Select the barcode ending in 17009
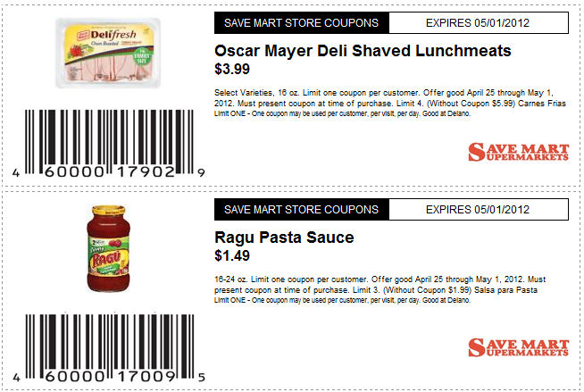584x392 pixels. pyautogui.click(x=109, y=348)
